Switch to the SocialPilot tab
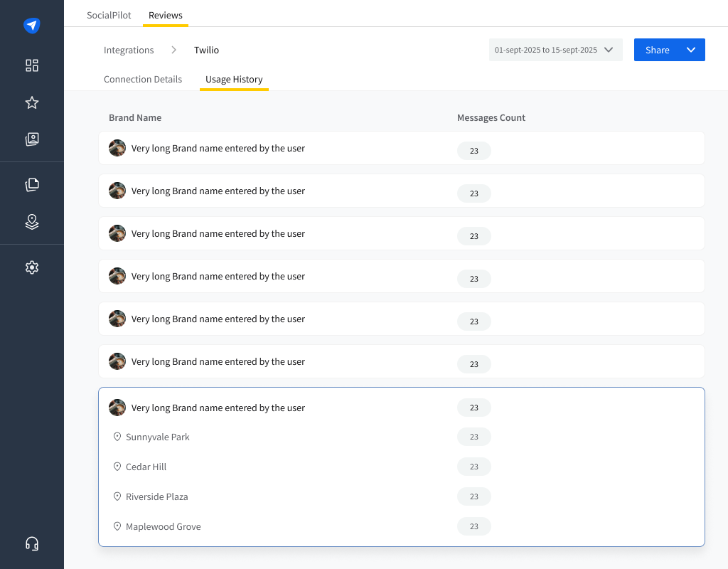This screenshot has height=569, width=728. (x=109, y=15)
